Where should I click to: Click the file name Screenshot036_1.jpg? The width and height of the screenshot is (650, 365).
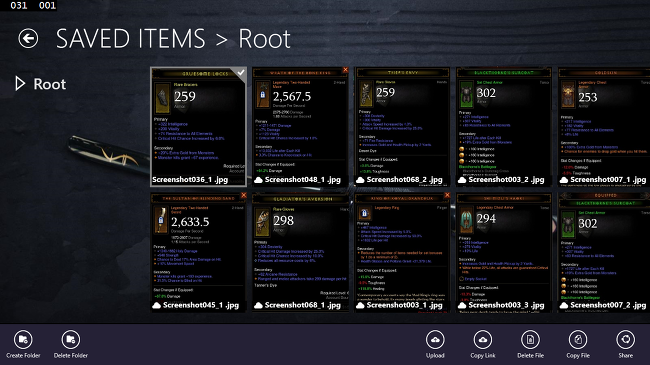190,180
